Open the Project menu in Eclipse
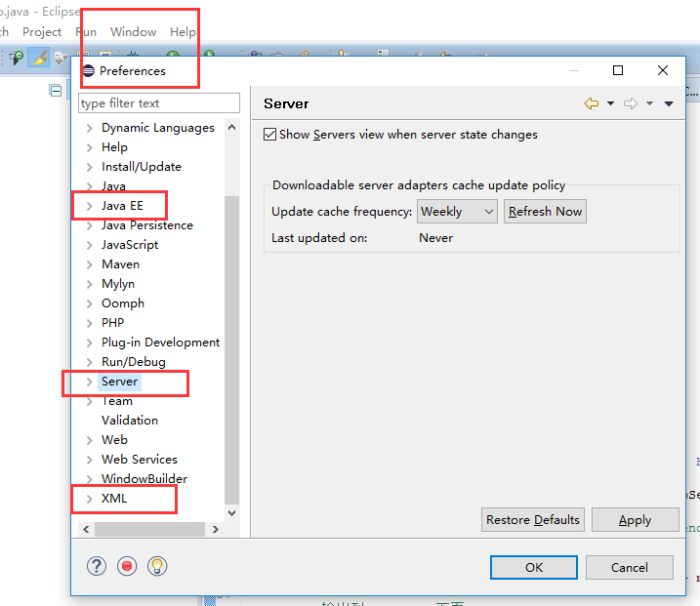700x606 pixels. [x=42, y=32]
